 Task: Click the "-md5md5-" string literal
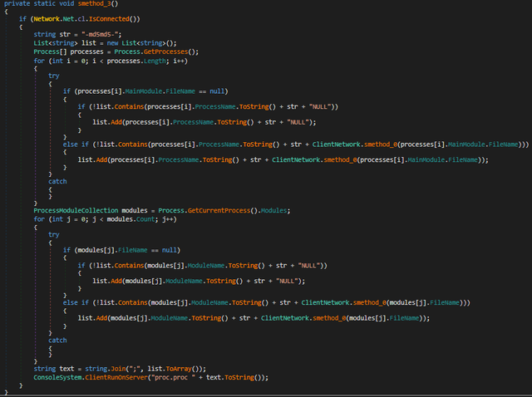[100, 35]
